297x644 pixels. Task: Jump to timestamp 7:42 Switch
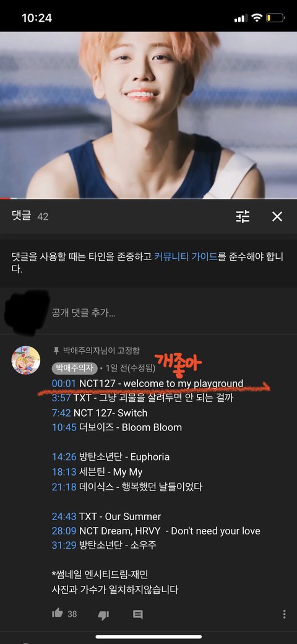[61, 413]
